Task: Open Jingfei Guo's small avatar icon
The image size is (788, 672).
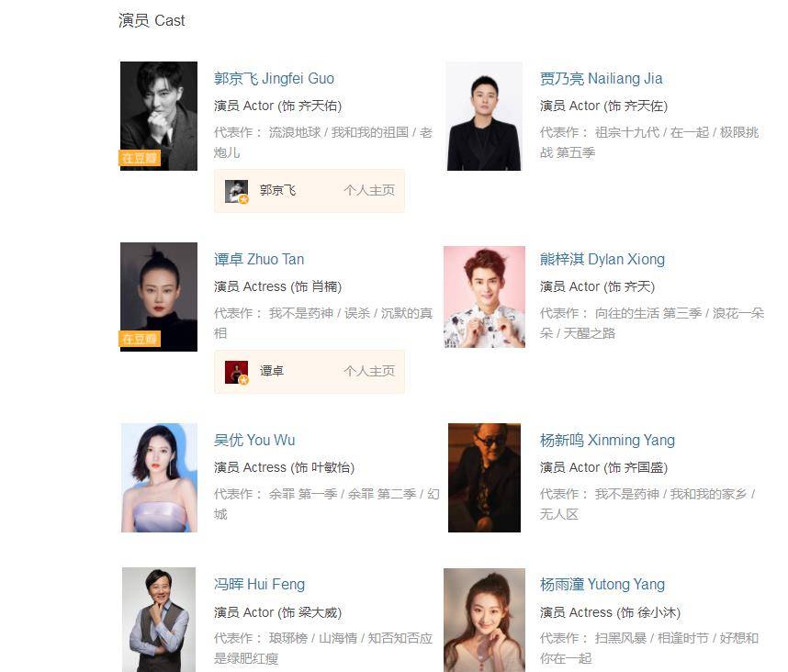Action: pos(236,191)
